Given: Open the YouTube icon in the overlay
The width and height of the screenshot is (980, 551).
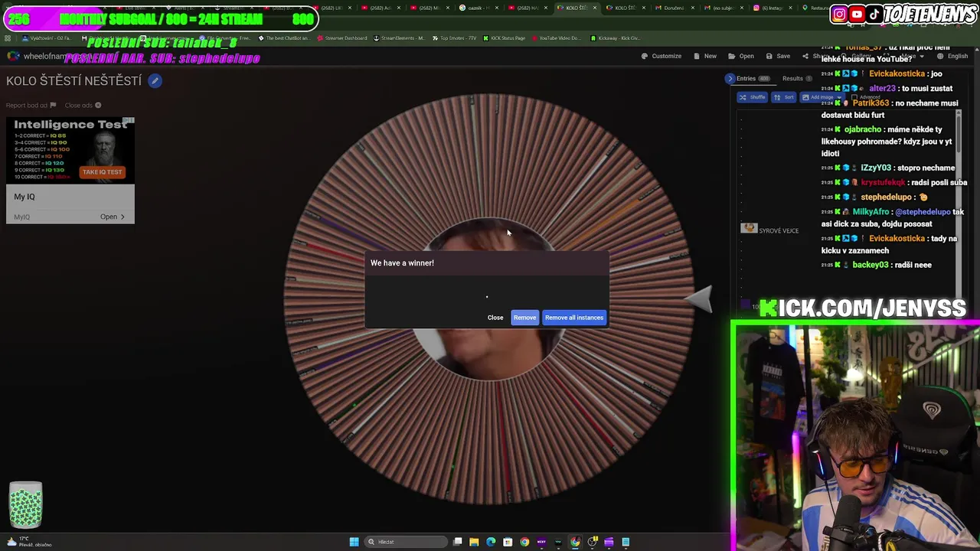Looking at the screenshot, I should pos(857,14).
